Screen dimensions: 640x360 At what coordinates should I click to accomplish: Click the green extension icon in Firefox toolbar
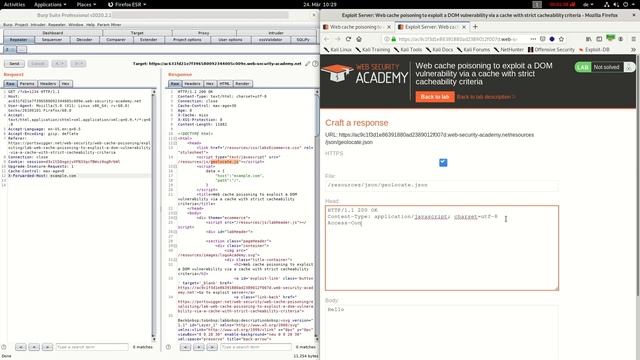(x=610, y=38)
